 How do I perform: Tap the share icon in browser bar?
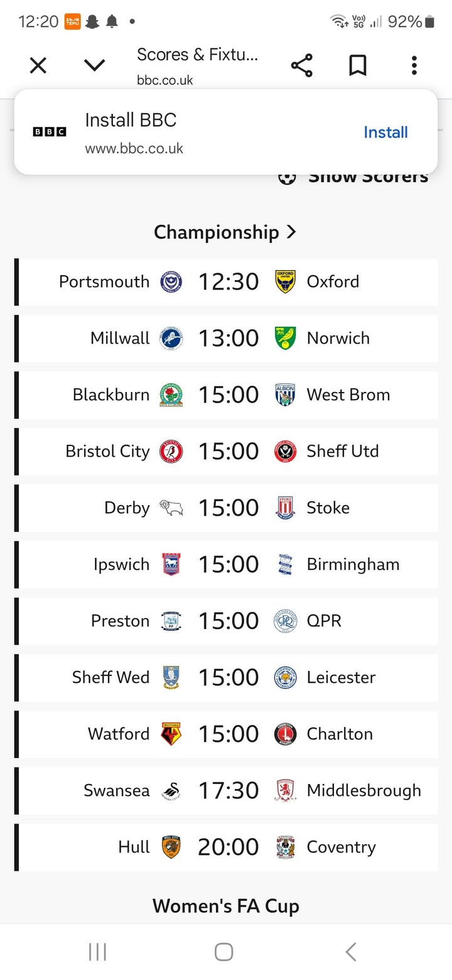(301, 65)
